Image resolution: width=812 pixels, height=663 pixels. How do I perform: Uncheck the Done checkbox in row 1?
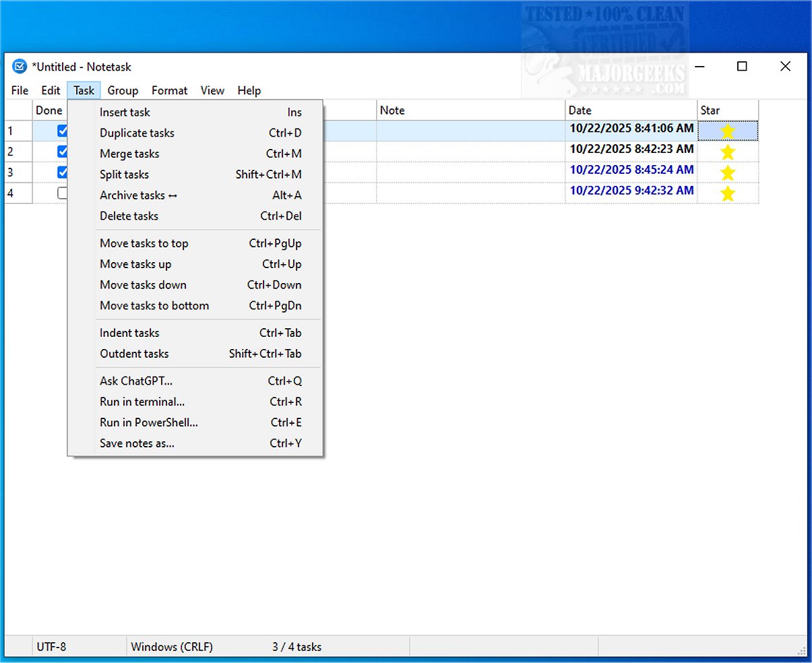click(x=63, y=131)
